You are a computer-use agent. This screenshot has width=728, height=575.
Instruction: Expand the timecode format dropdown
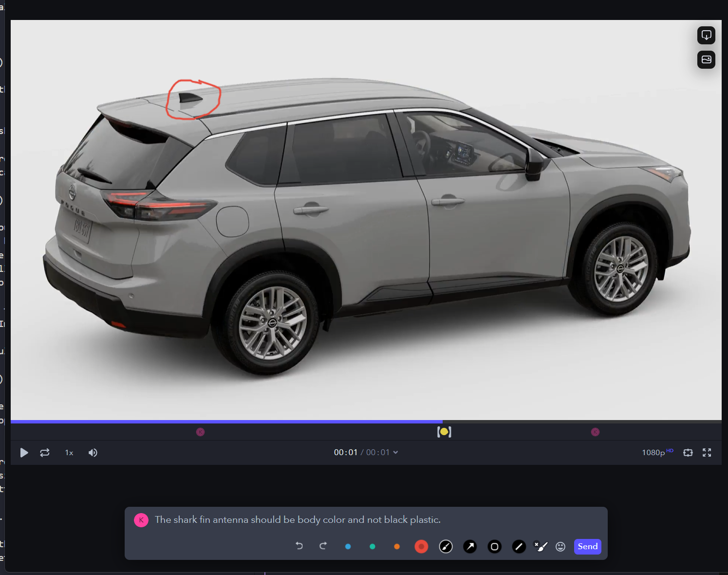point(395,453)
